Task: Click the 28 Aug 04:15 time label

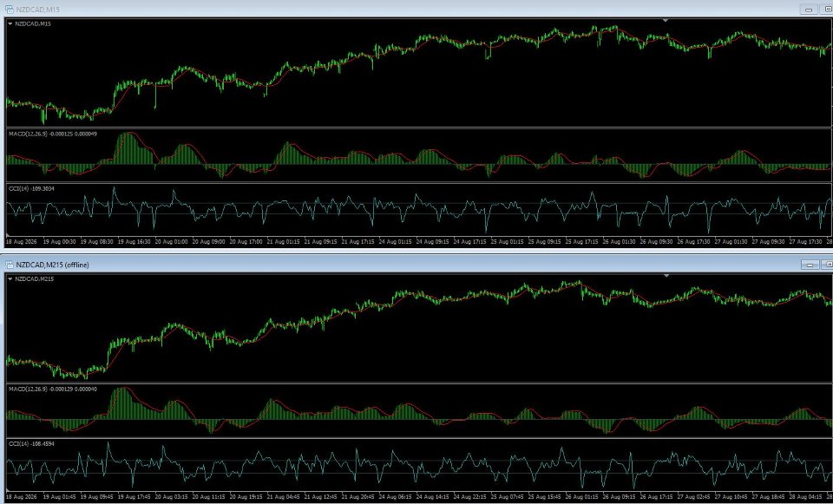Action: coord(805,498)
